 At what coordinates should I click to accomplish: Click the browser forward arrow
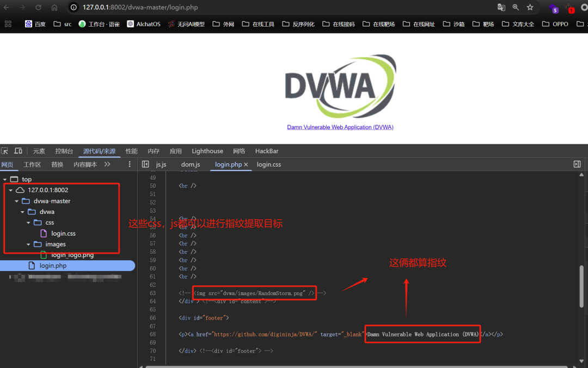pos(22,7)
